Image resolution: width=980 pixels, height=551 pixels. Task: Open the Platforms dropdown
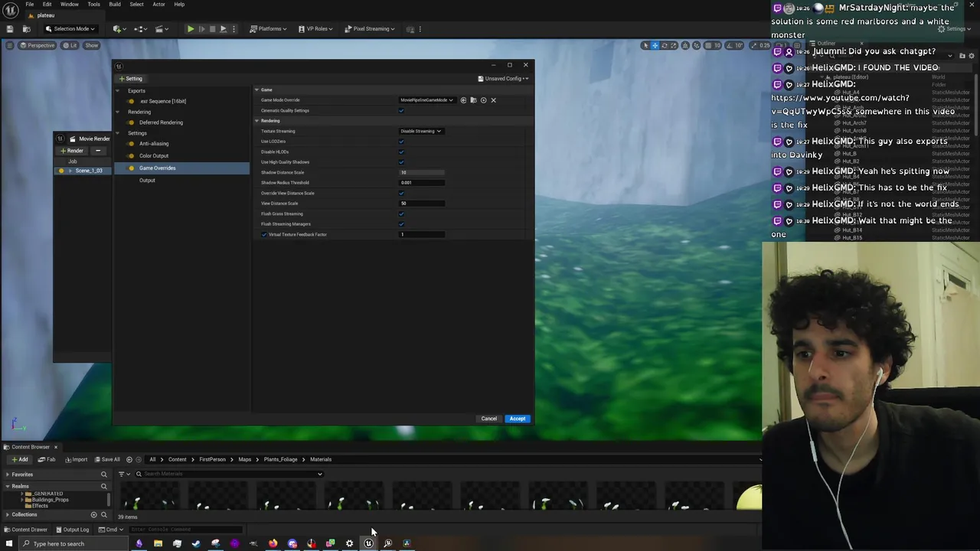pyautogui.click(x=268, y=29)
